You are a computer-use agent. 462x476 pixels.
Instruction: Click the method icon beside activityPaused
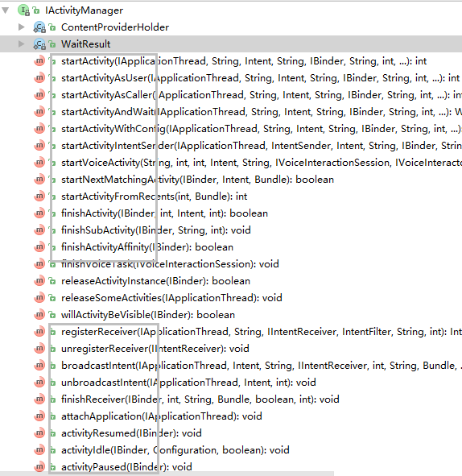pos(39,467)
